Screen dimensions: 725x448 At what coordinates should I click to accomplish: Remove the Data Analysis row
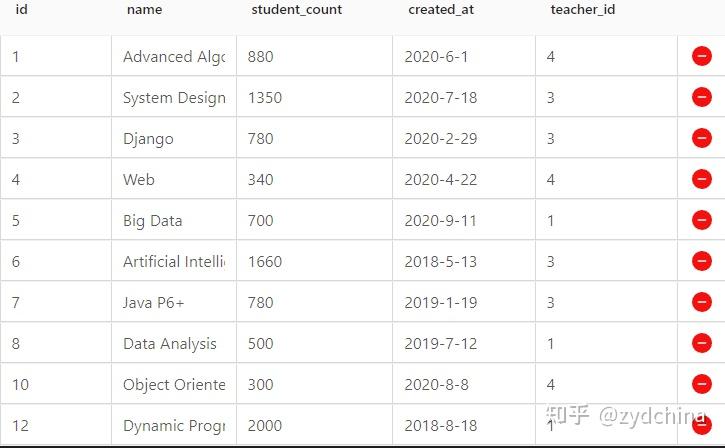coord(701,344)
